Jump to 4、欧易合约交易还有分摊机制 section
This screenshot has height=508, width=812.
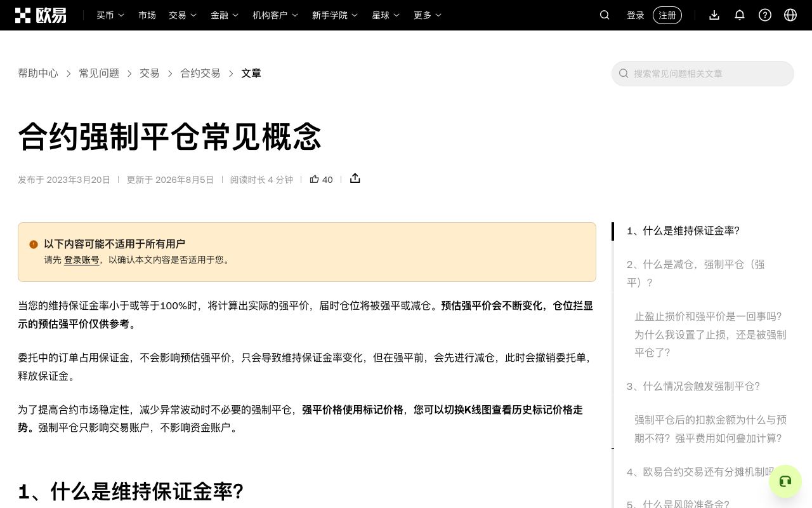[700, 472]
